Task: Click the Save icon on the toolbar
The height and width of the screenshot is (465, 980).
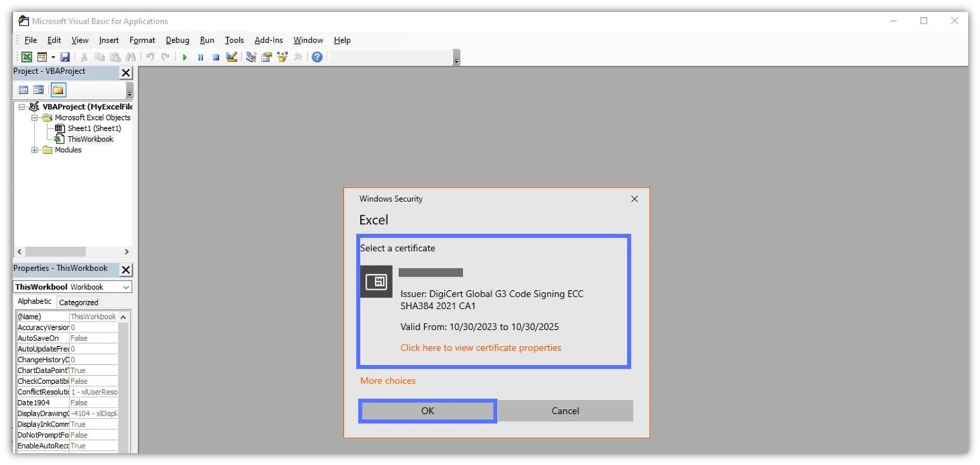Action: (66, 57)
